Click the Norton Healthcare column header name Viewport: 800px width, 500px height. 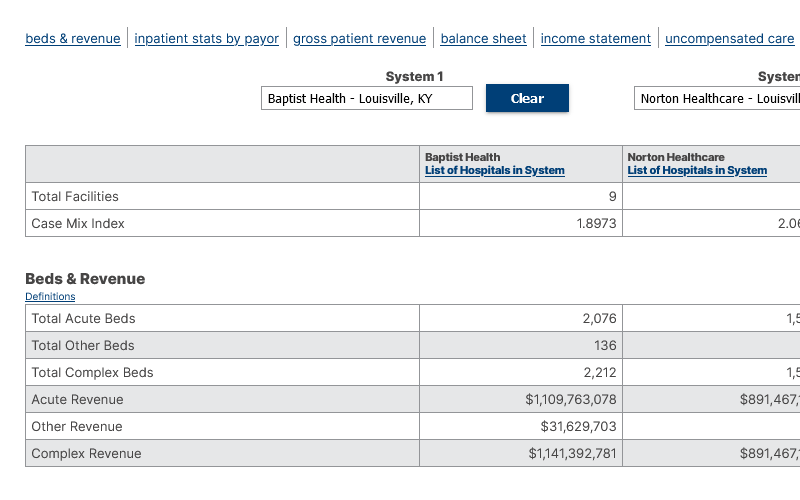(x=676, y=157)
